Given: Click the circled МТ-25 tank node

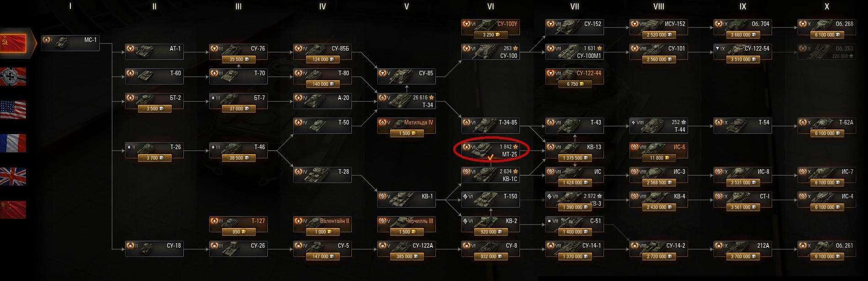Looking at the screenshot, I should [x=491, y=151].
